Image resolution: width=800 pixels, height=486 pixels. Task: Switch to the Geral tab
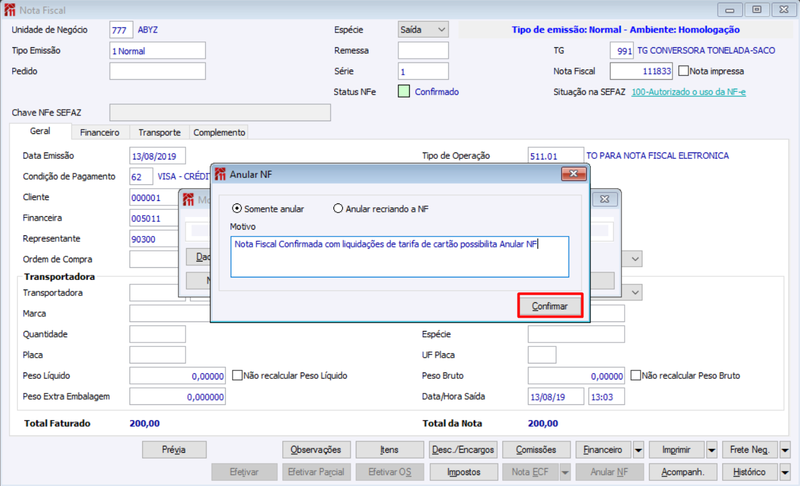(x=40, y=131)
